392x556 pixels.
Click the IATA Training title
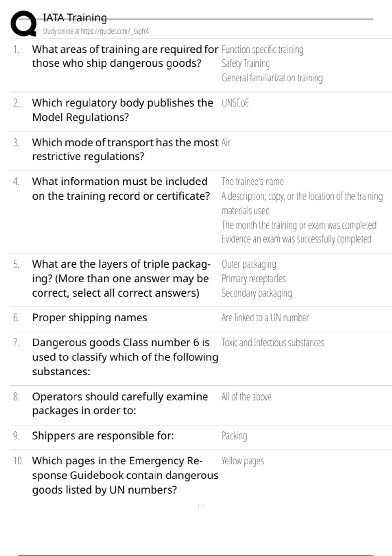pos(75,18)
